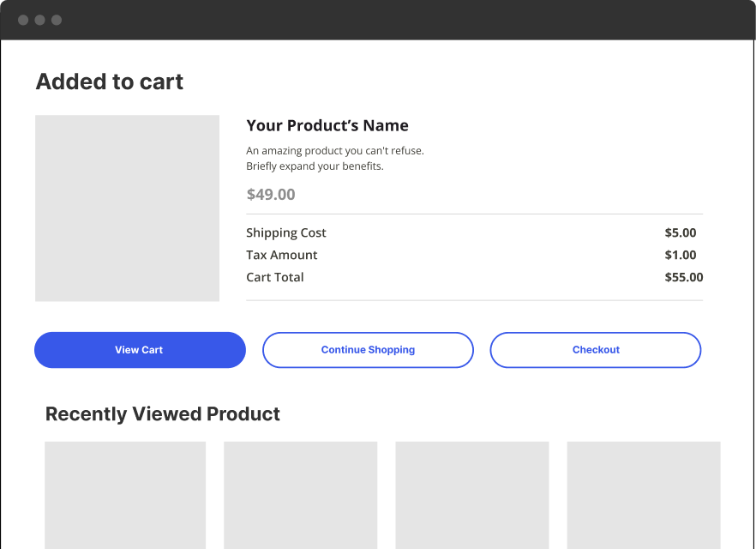756x549 pixels.
Task: Click the third window control dot
Action: 57,20
